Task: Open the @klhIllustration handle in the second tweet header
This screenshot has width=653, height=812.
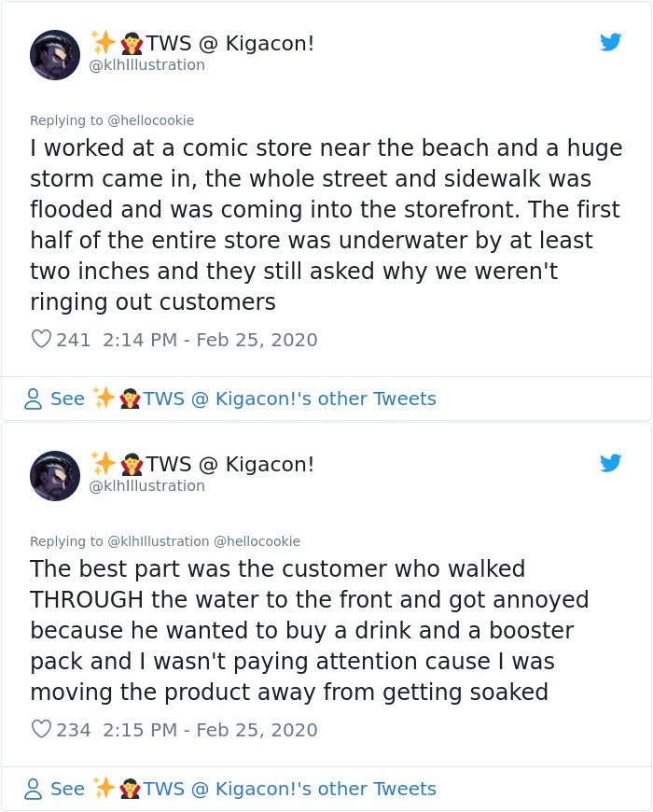Action: tap(146, 486)
